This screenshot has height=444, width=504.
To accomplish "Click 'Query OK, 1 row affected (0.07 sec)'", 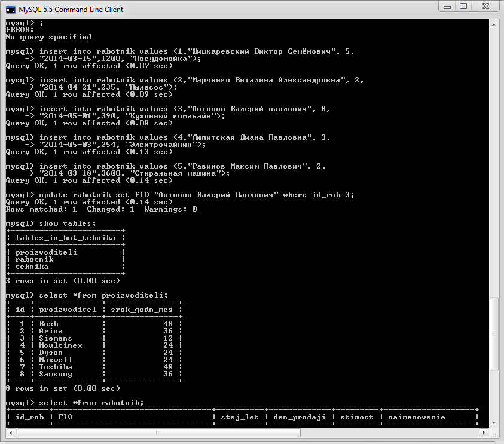I will tap(89, 66).
